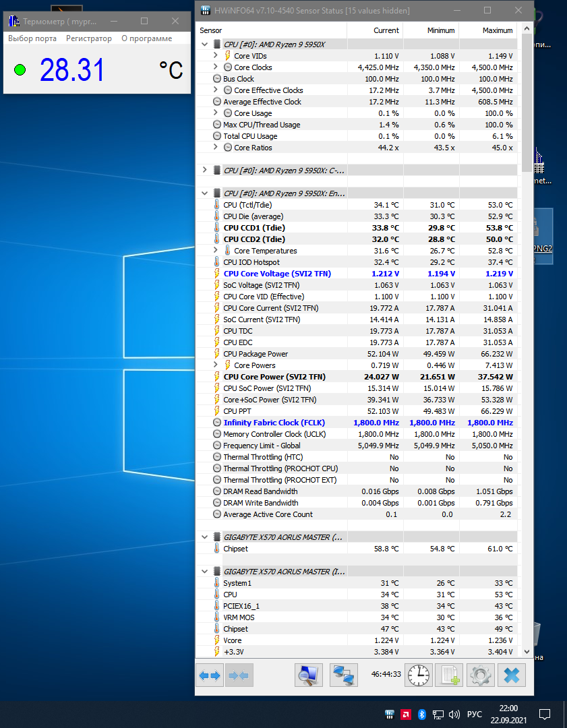Click the clock icon of Infinity Fabric Clock row
The width and height of the screenshot is (567, 728).
pos(216,423)
